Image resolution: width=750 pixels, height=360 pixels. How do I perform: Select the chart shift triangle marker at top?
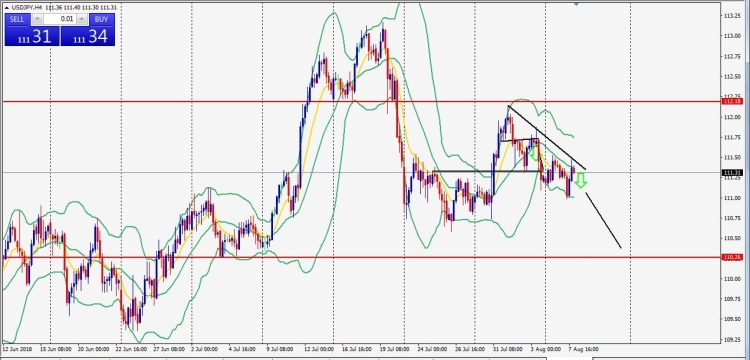coord(577,4)
